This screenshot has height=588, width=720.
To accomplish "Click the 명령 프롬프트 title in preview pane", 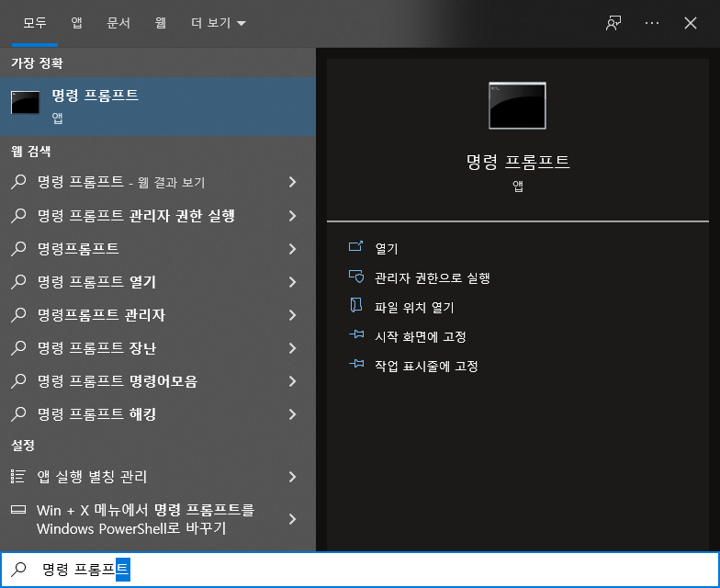I will (518, 162).
